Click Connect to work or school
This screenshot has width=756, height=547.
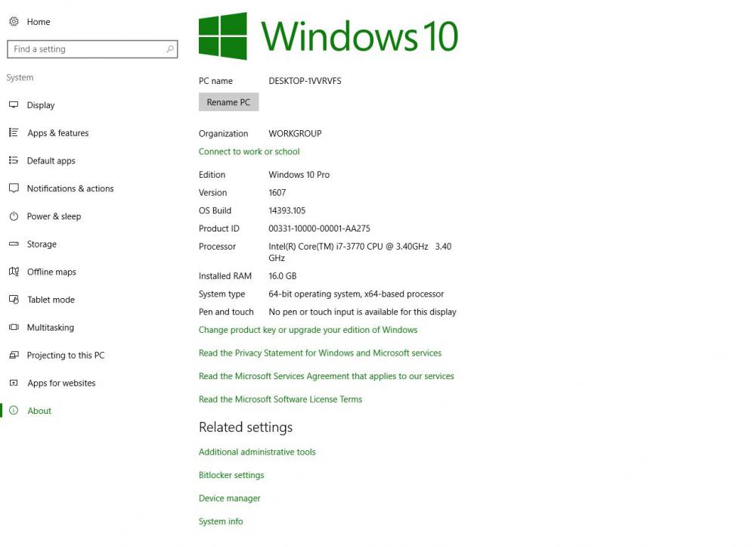coord(249,151)
